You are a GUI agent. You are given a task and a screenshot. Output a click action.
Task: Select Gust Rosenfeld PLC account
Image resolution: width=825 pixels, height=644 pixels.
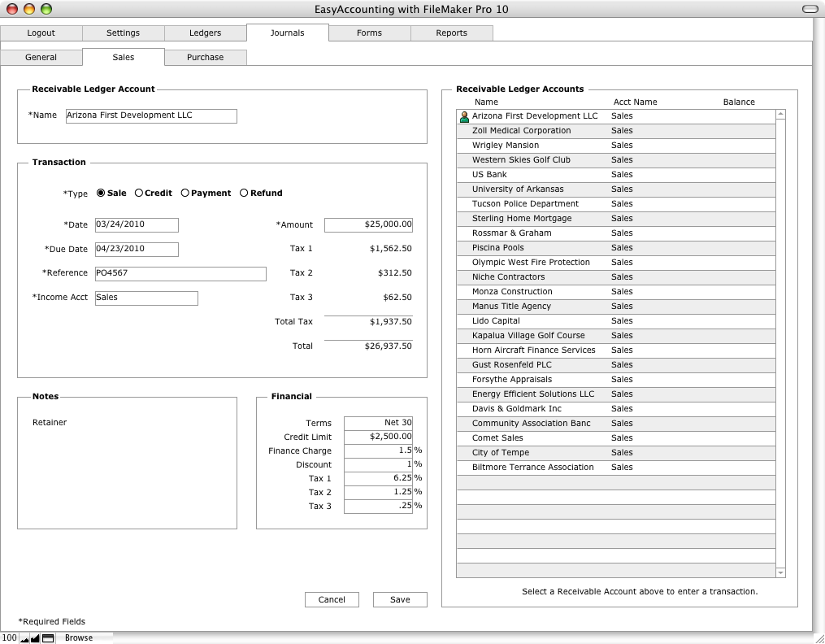(x=616, y=365)
